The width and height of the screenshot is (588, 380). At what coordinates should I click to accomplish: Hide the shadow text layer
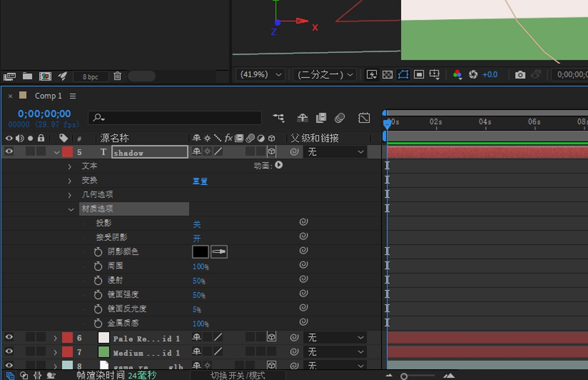tap(9, 152)
